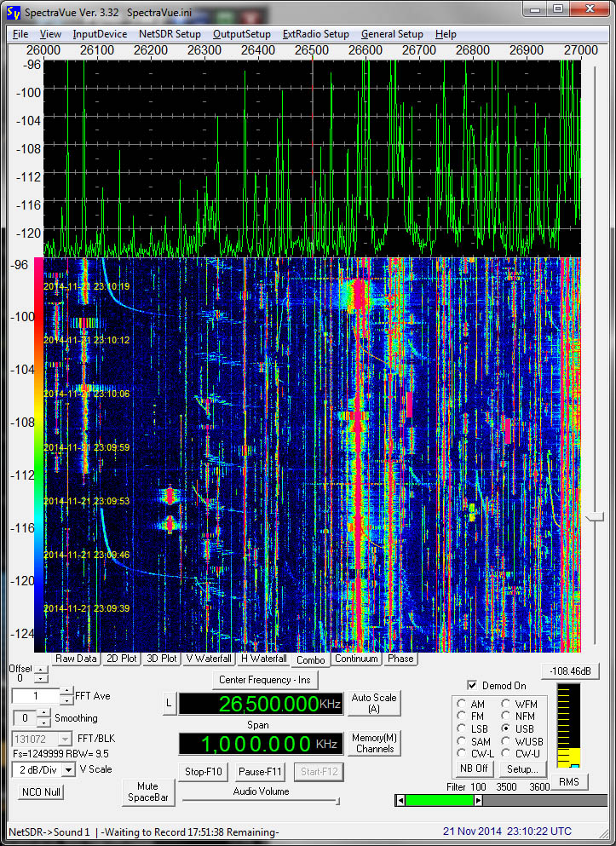Click the Mute SpaceBar button

click(x=147, y=792)
